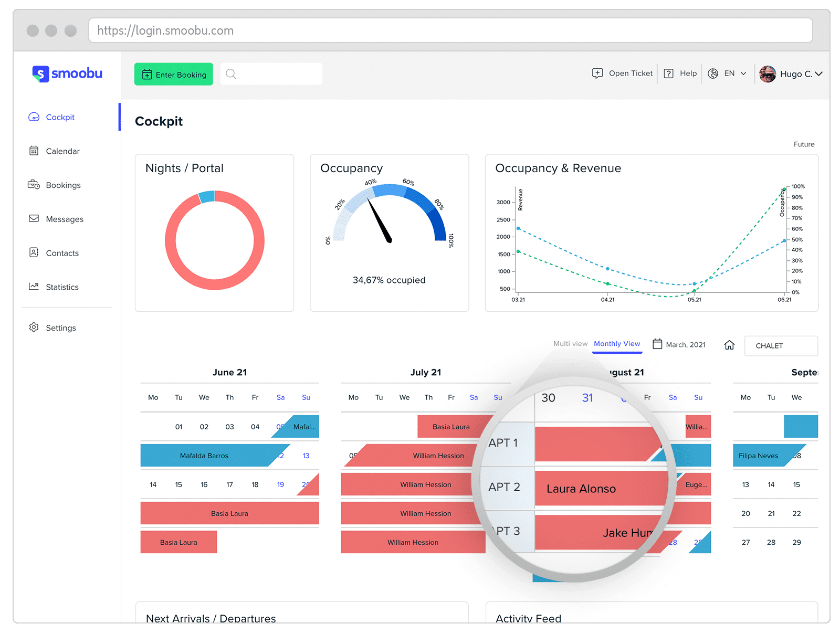Open the Calendar sidebar icon
840x634 pixels.
pos(34,151)
